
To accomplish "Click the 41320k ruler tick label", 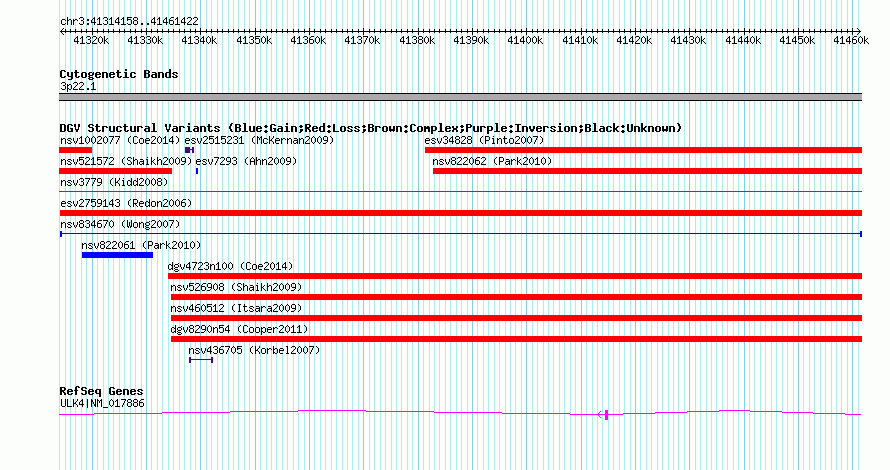I will click(x=91, y=40).
